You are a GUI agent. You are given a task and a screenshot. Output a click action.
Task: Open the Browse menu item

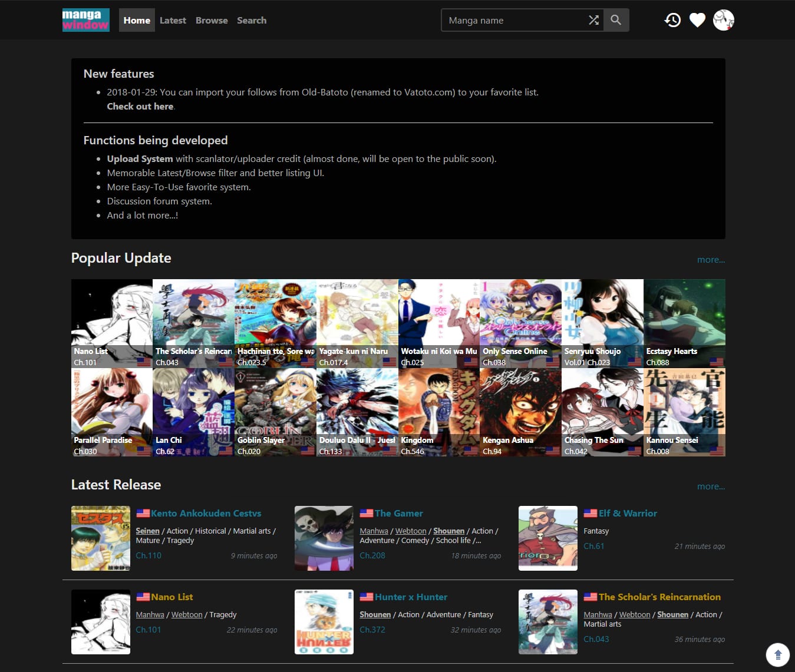pos(212,20)
